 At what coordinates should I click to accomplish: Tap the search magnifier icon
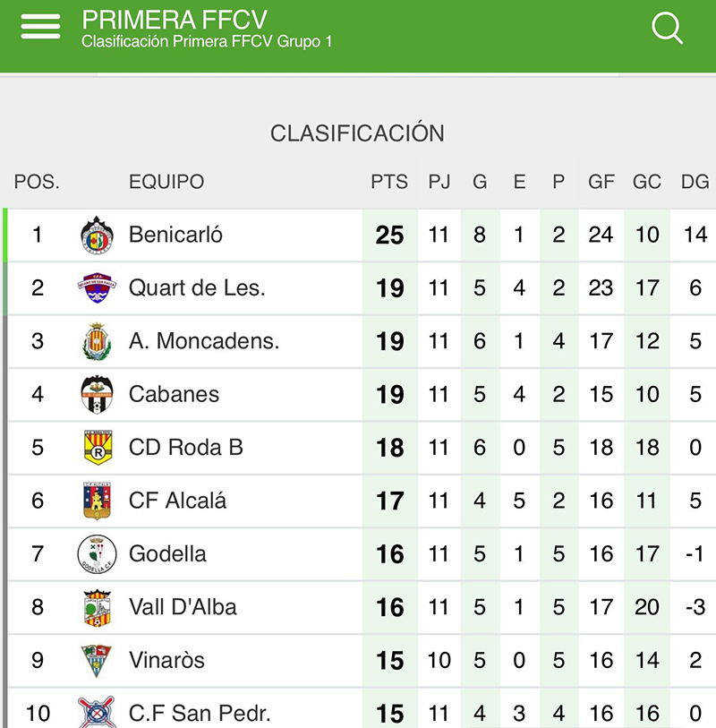tap(667, 28)
